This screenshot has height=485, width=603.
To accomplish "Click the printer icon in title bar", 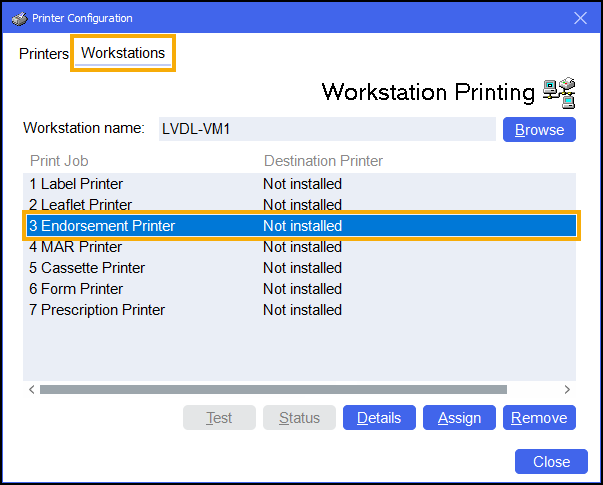I will coord(19,18).
